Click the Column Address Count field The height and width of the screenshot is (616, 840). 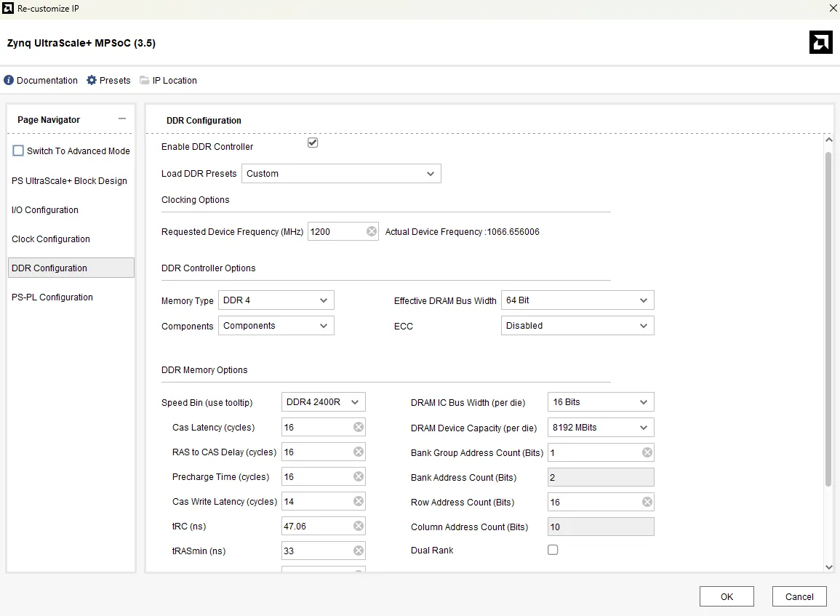(x=601, y=527)
